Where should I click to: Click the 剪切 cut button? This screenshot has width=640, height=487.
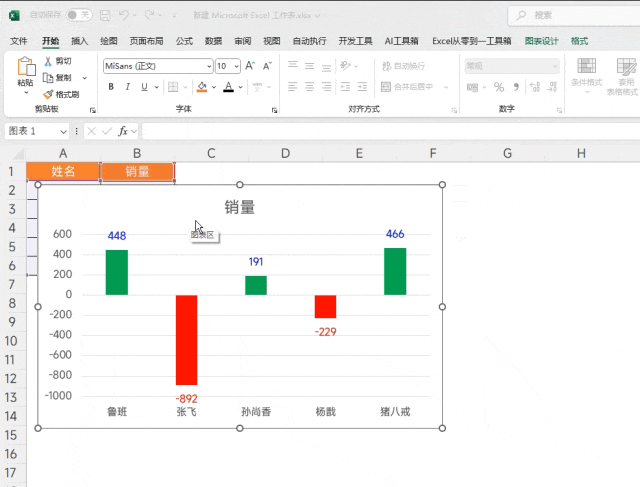[x=58, y=61]
